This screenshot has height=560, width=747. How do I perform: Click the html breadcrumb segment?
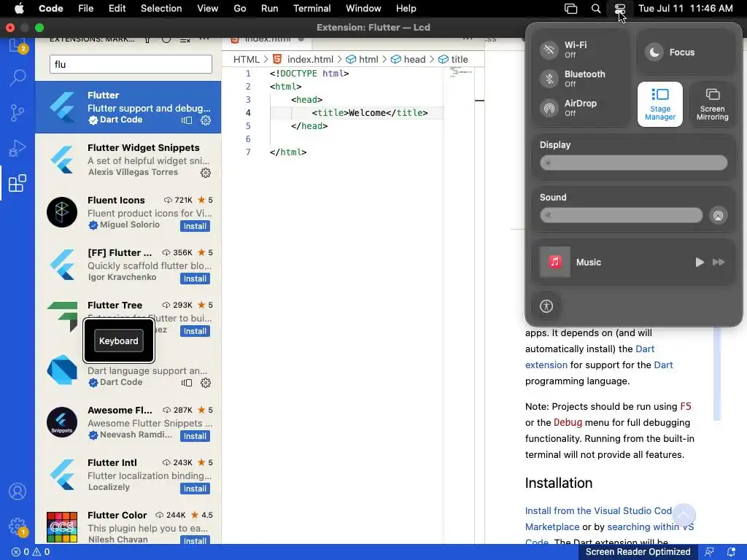(362, 60)
